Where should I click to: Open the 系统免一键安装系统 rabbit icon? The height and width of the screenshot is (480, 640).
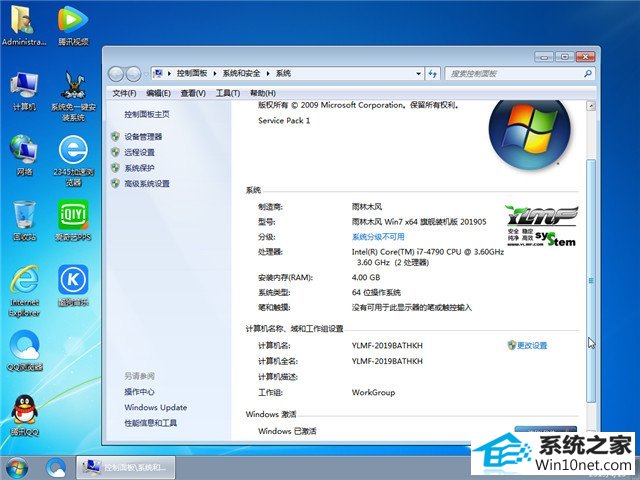click(73, 96)
